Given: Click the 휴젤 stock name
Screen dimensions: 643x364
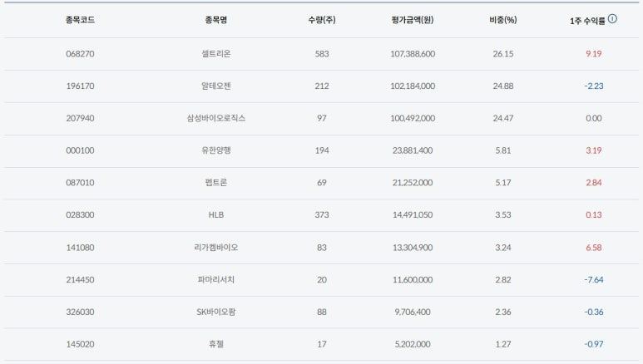Looking at the screenshot, I should tap(216, 344).
